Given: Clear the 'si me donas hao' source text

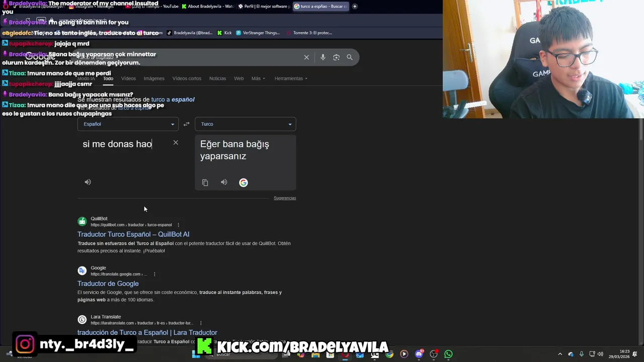Looking at the screenshot, I should click(176, 143).
